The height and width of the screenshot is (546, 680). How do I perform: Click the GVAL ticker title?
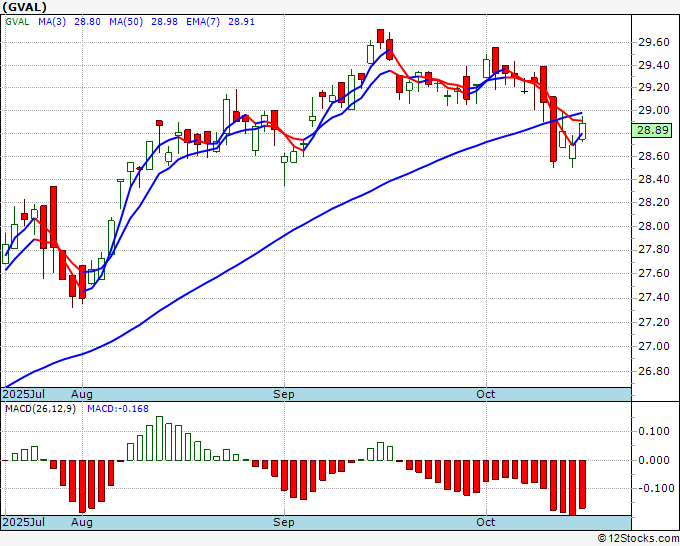pos(24,7)
